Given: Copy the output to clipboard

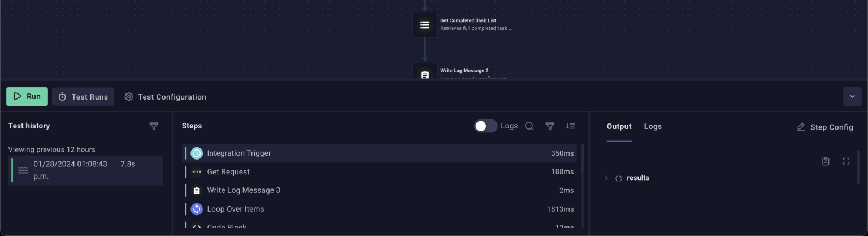Looking at the screenshot, I should tap(826, 161).
